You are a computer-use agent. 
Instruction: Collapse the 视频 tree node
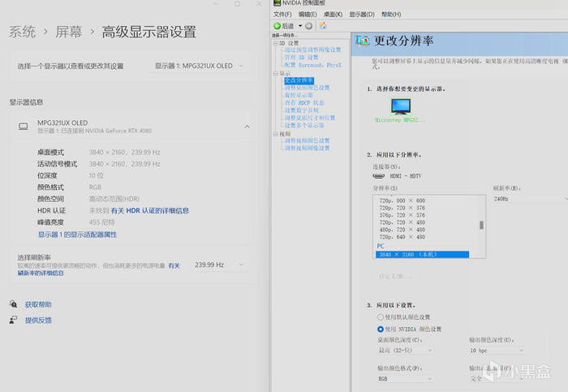tap(276, 134)
